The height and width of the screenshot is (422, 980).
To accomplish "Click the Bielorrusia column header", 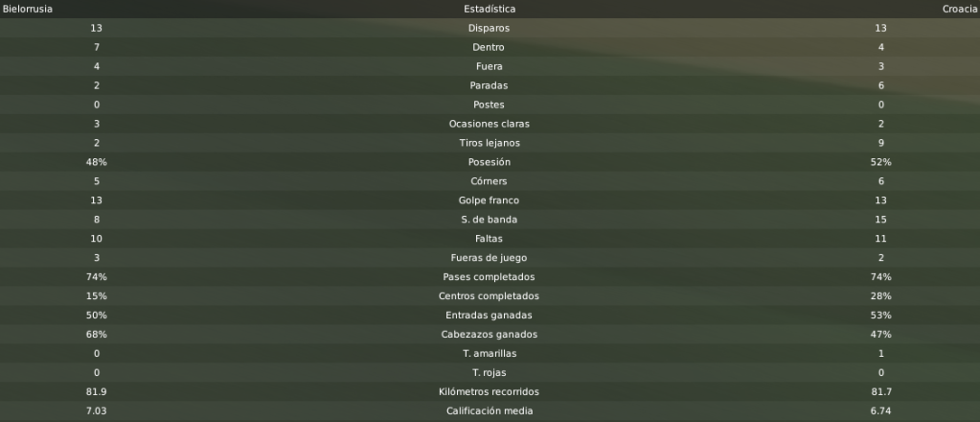I will pos(28,10).
